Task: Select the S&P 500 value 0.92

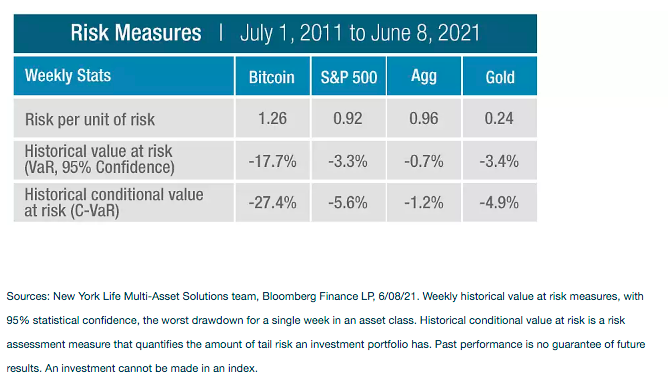Action: tap(348, 118)
